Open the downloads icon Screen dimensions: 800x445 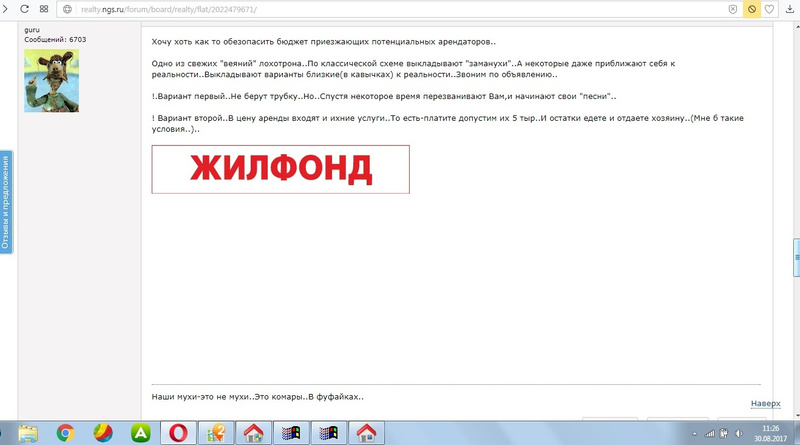tap(789, 9)
